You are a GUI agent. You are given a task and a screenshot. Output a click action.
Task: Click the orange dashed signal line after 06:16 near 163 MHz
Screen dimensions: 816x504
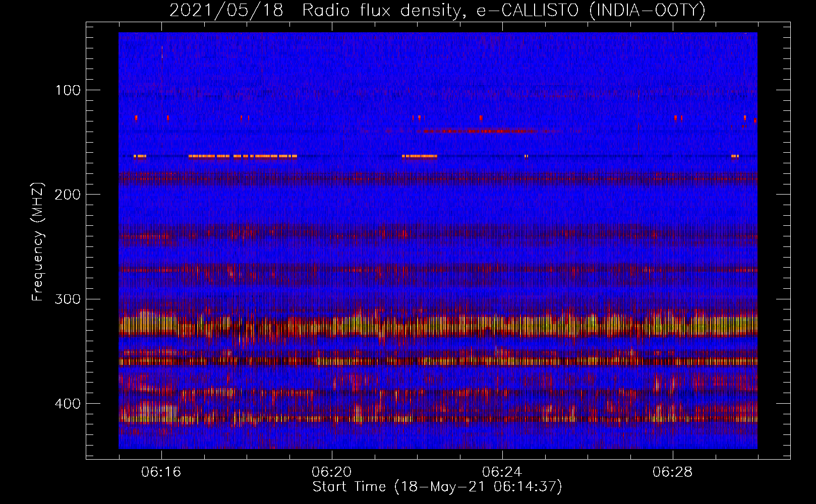coord(243,156)
